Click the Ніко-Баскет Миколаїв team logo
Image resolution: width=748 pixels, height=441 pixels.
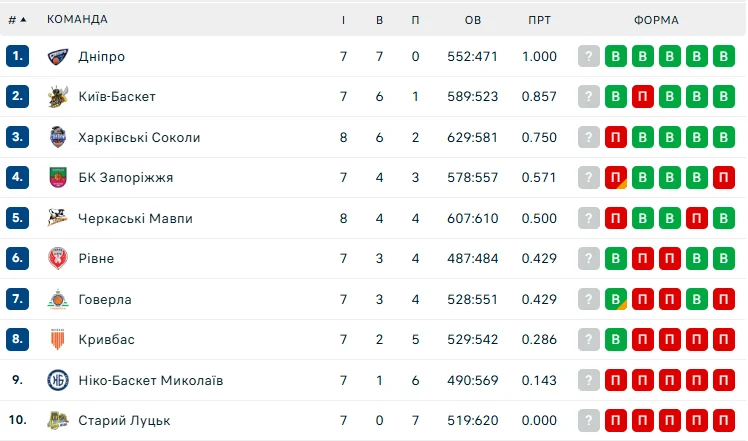(x=57, y=380)
